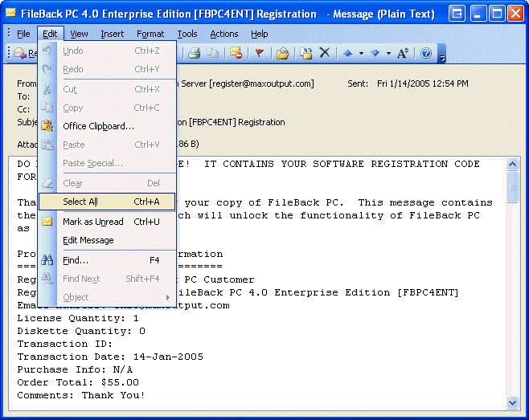The width and height of the screenshot is (529, 420).
Task: Open the View menu
Action: (x=79, y=34)
